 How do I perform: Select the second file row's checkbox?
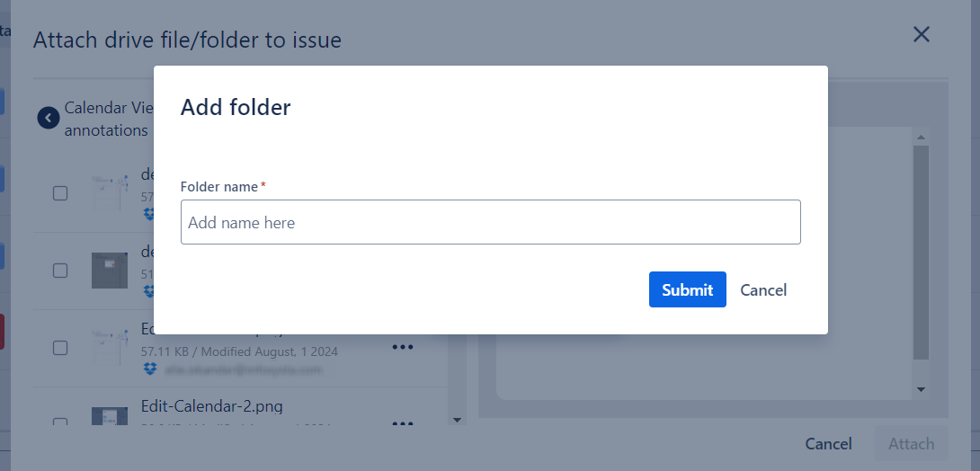(60, 271)
